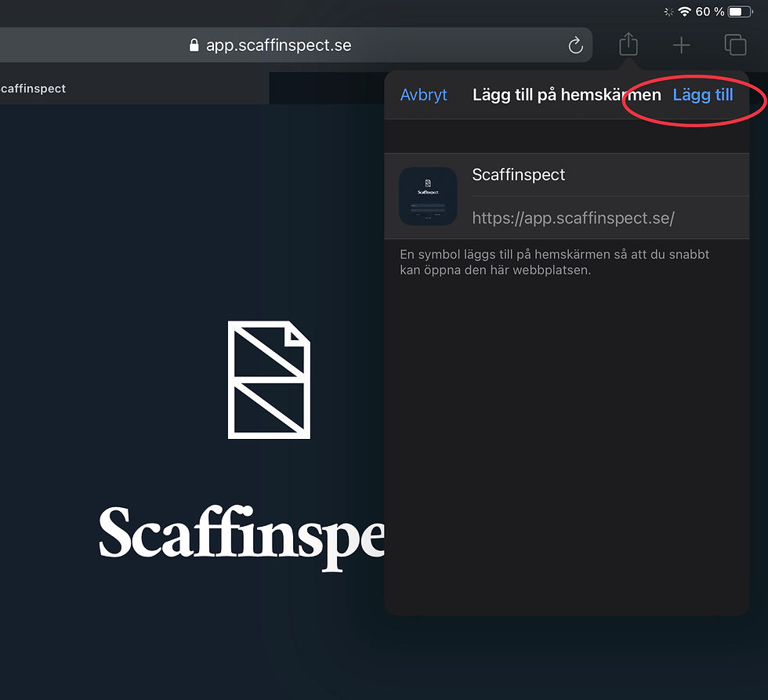Screen dimensions: 768x700
Task: Confirm with the Lägg till button
Action: 703,95
